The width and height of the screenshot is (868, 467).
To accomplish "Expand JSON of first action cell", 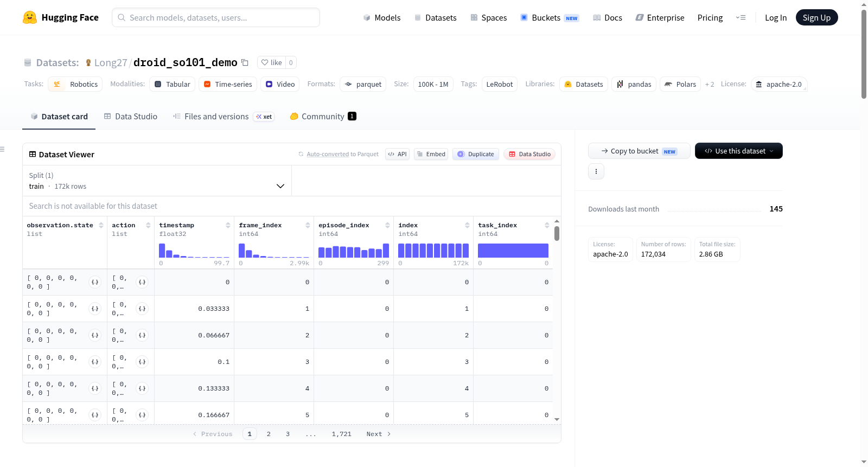I will pos(142,282).
